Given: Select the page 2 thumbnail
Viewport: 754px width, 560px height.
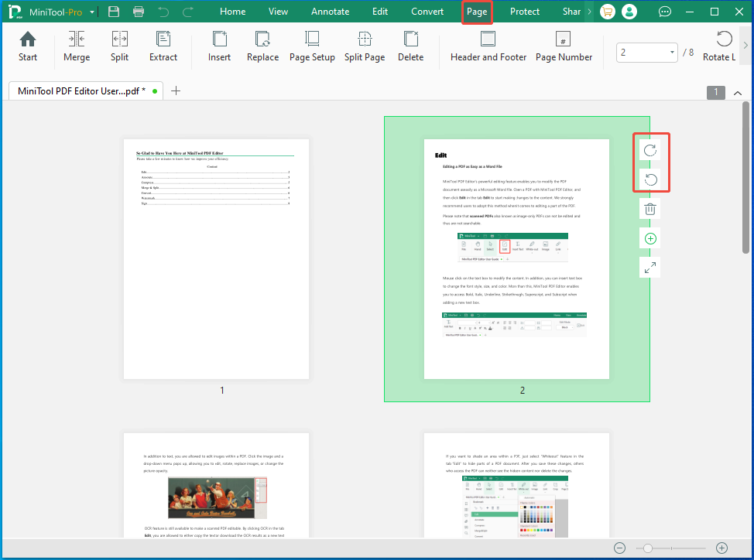Looking at the screenshot, I should coord(516,259).
